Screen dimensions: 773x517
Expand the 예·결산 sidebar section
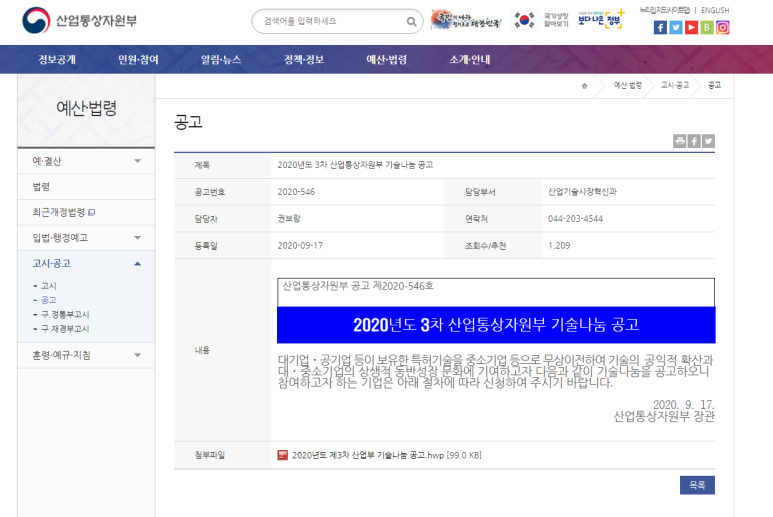pyautogui.click(x=86, y=161)
